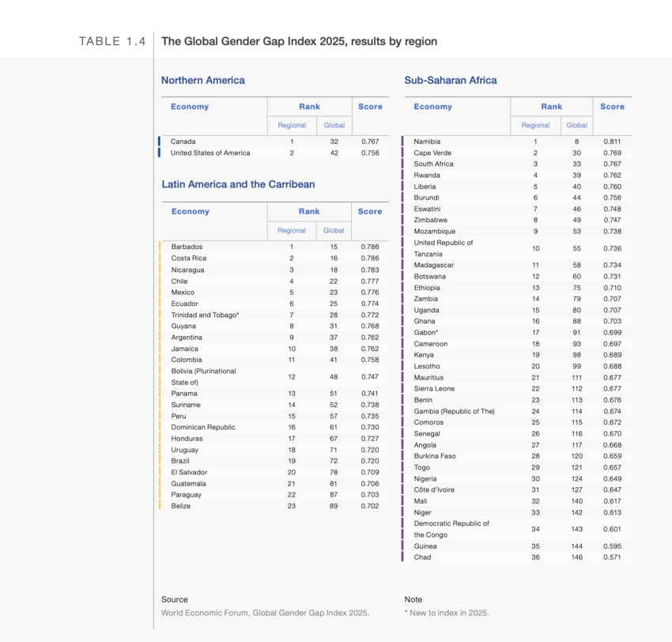Viewport: 672px width, 642px height.
Task: Click the "Chile" economy cell
Action: pos(179,281)
